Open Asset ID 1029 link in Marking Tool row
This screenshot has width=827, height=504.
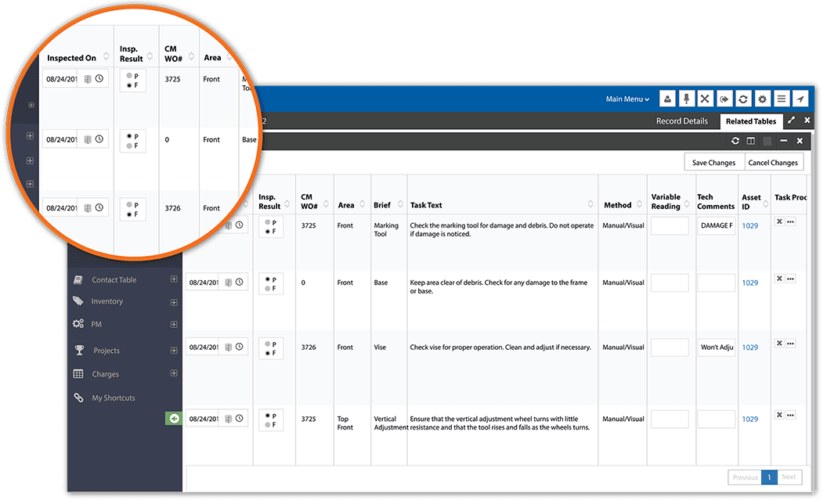750,225
